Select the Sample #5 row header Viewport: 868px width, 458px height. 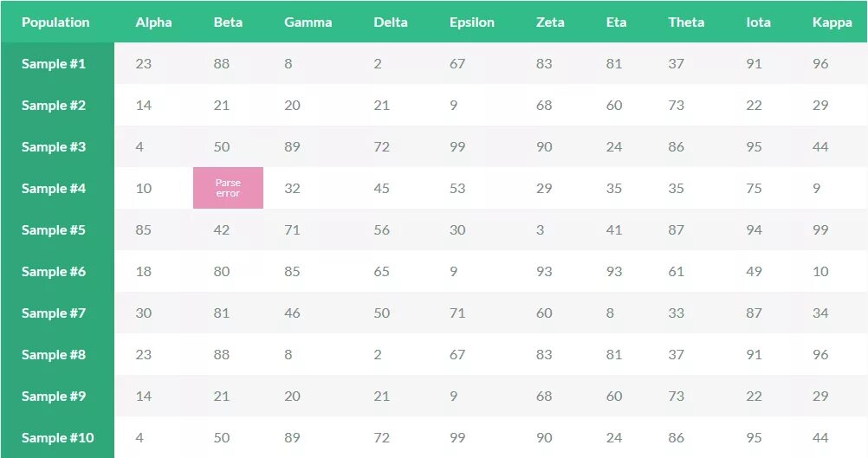54,230
